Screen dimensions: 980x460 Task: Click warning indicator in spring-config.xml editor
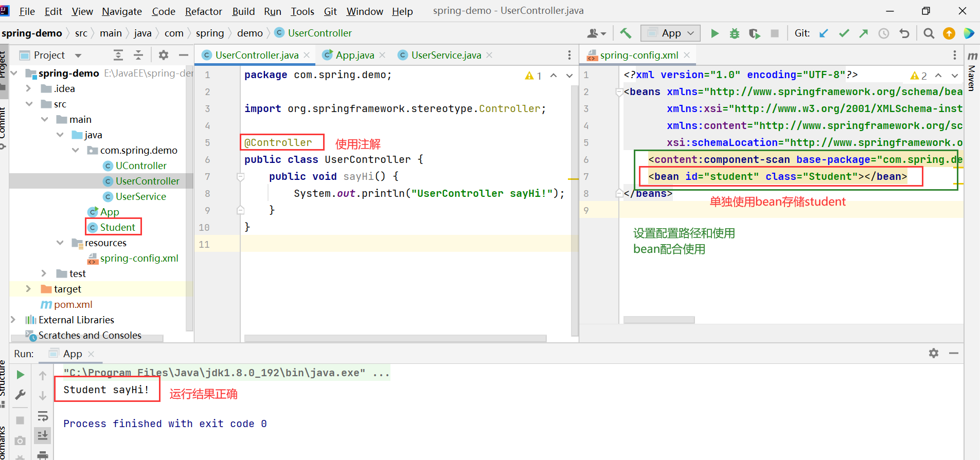tap(918, 76)
